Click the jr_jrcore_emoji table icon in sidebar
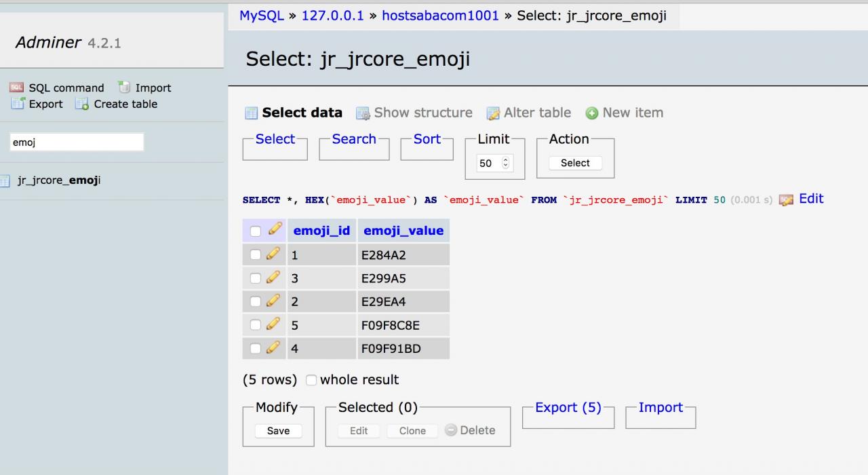The height and width of the screenshot is (475, 868). [x=5, y=180]
